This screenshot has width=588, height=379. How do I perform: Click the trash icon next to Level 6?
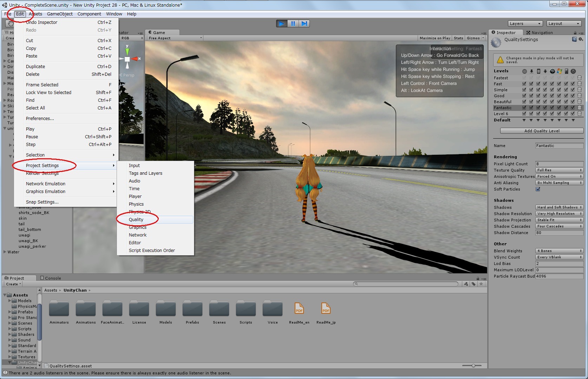click(x=580, y=113)
